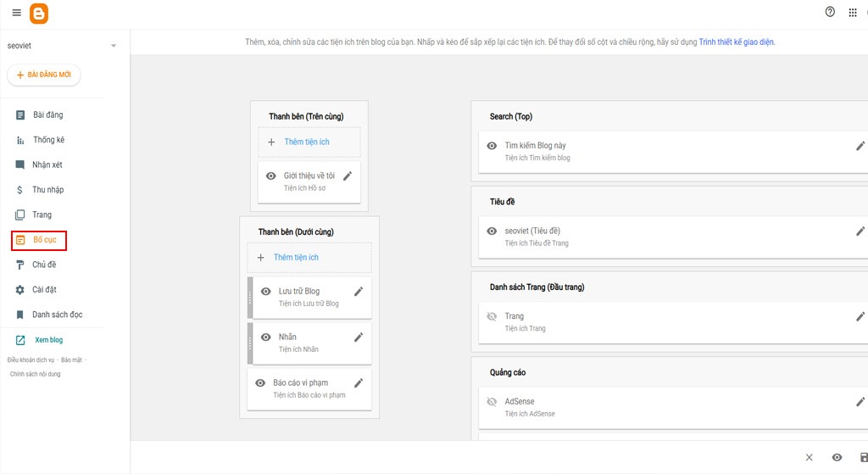Hide the Tìm kiếm Blog này widget
Viewport: 868px width, 474px height.
pyautogui.click(x=492, y=146)
